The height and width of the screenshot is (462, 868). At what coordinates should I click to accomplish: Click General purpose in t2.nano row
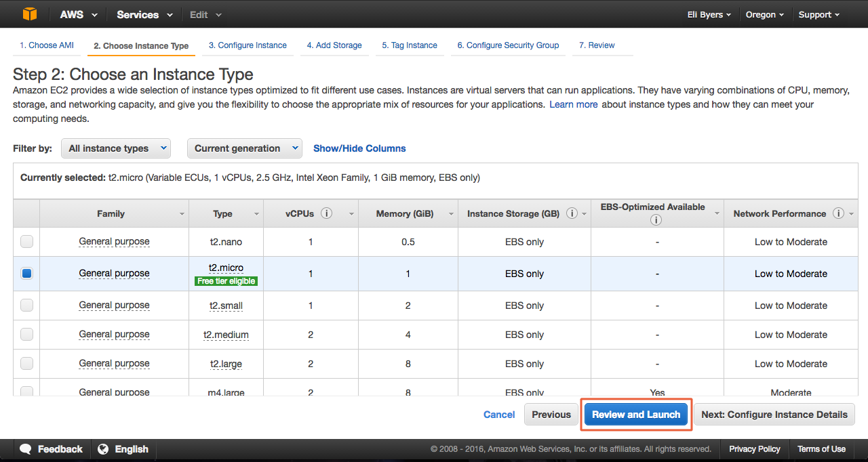(114, 242)
